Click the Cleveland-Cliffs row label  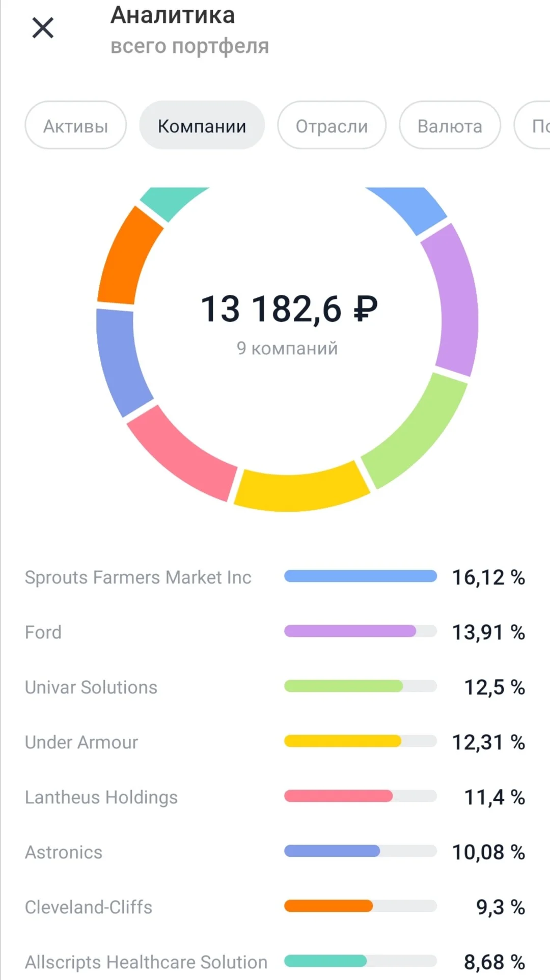tap(89, 907)
